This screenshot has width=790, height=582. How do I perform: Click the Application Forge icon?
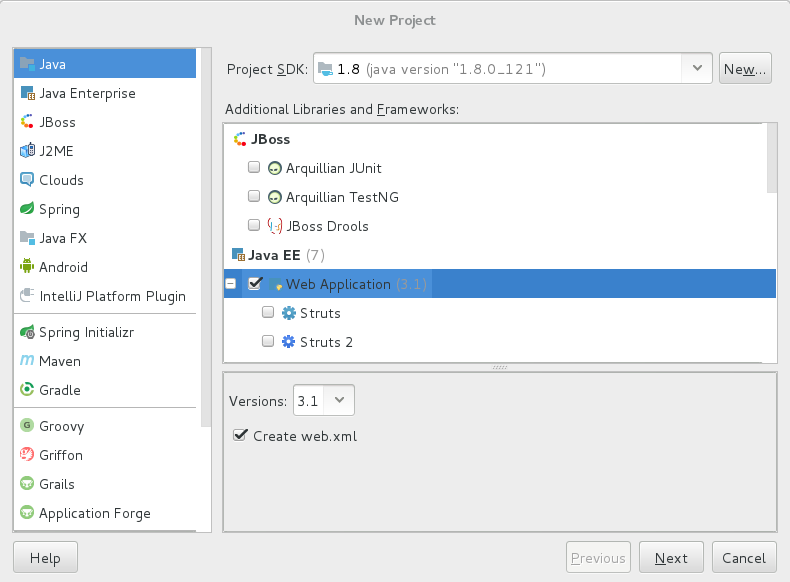point(27,512)
